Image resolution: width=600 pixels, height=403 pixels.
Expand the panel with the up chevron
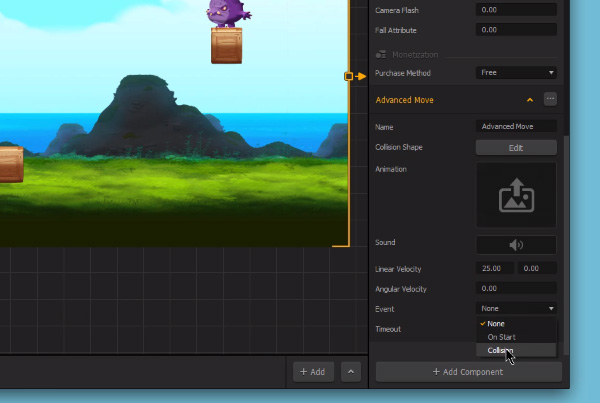tap(351, 372)
